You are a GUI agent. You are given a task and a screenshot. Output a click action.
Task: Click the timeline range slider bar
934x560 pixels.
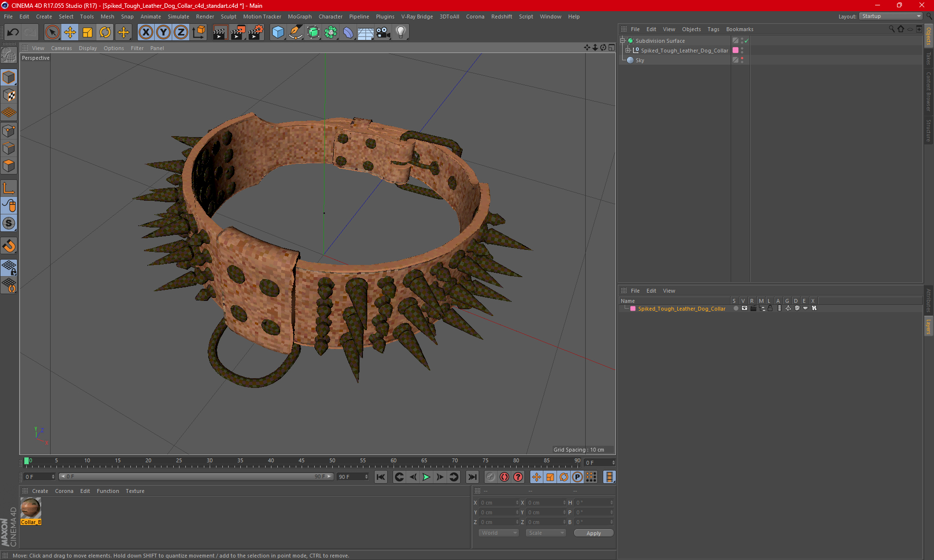[197, 476]
